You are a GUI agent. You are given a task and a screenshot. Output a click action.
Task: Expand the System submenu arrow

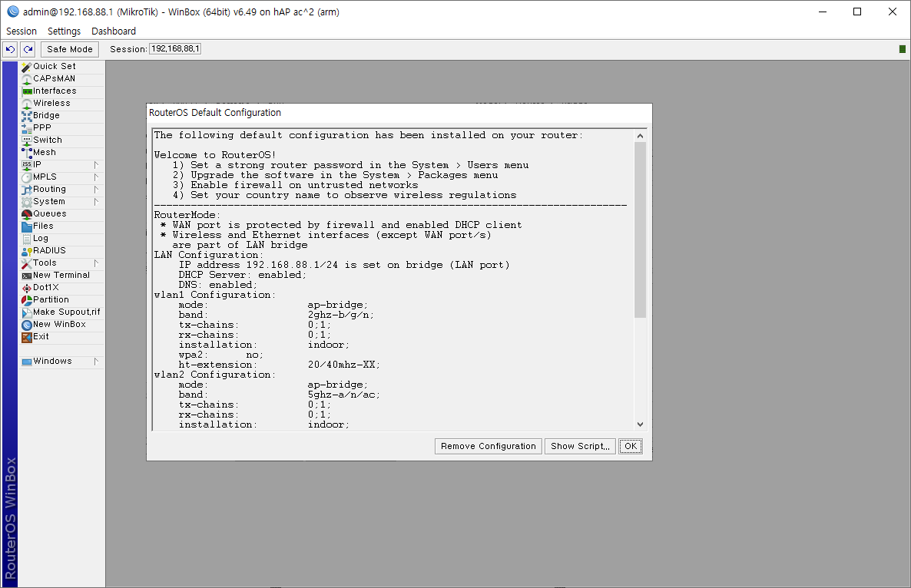pyautogui.click(x=96, y=201)
